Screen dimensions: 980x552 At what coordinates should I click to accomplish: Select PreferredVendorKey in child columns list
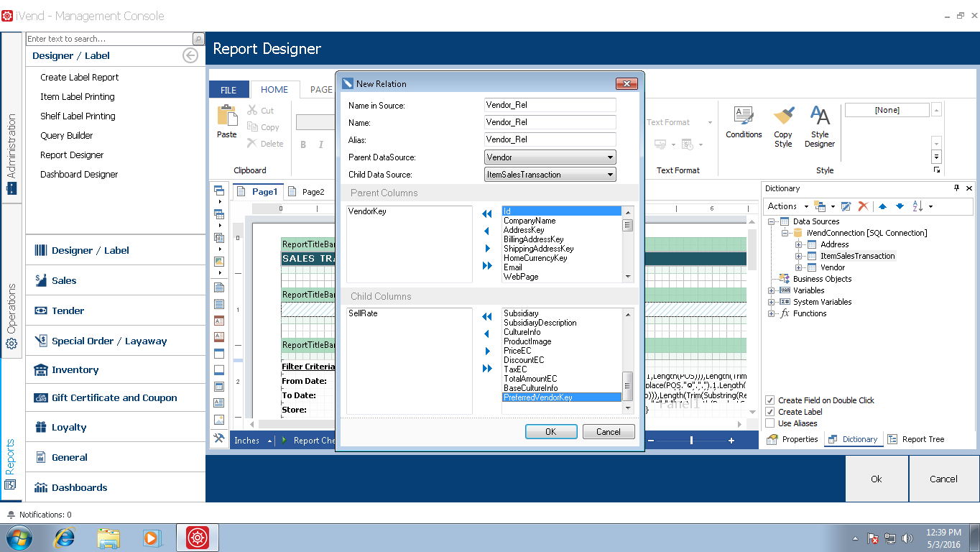click(x=562, y=397)
